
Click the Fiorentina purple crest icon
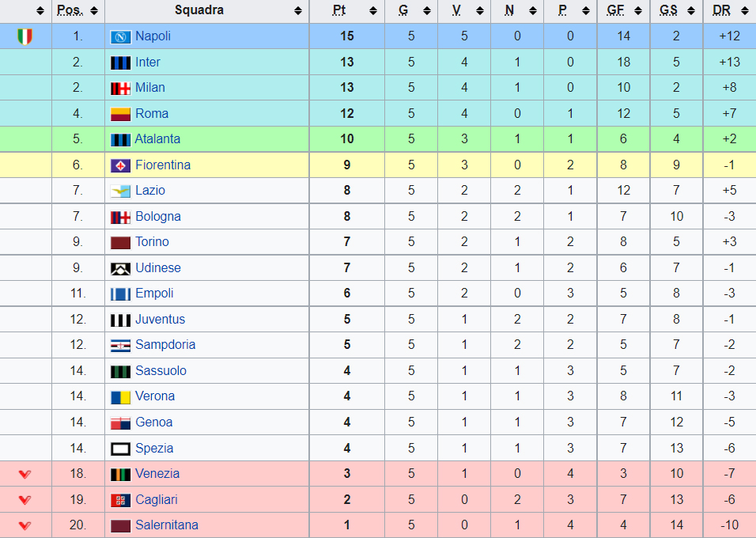(120, 165)
